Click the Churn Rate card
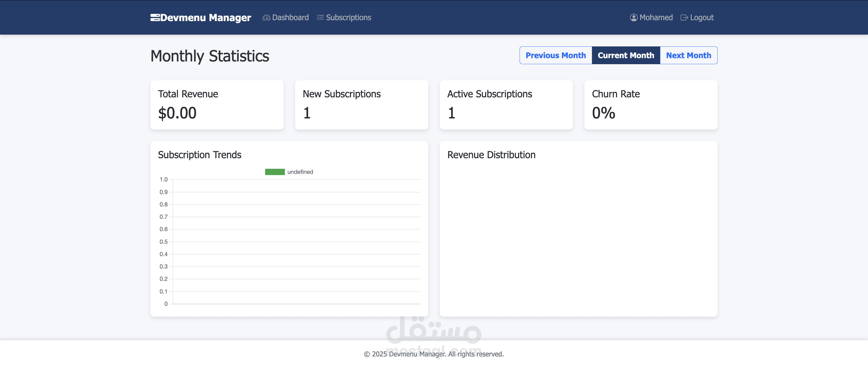This screenshot has width=868, height=367. point(651,105)
